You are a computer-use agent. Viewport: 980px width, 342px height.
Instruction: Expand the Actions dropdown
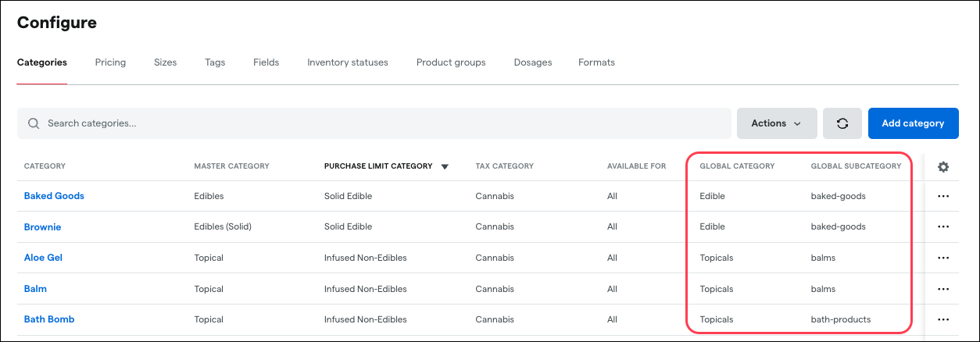(776, 123)
